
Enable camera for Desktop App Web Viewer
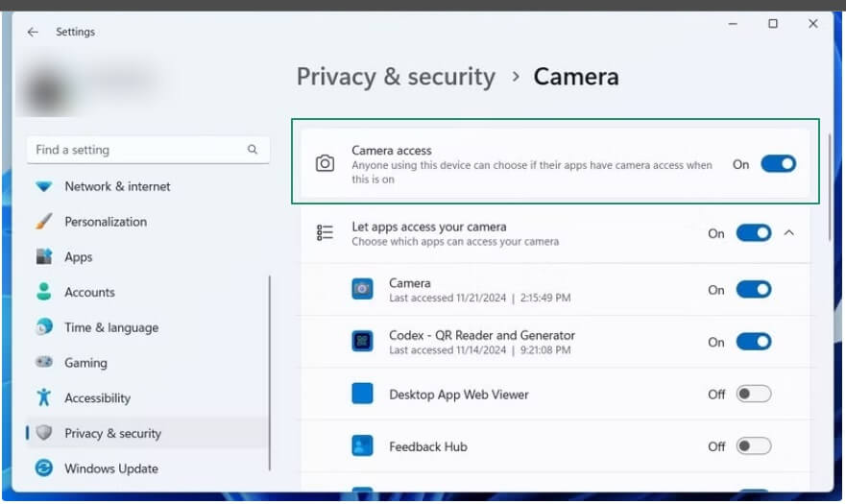754,394
